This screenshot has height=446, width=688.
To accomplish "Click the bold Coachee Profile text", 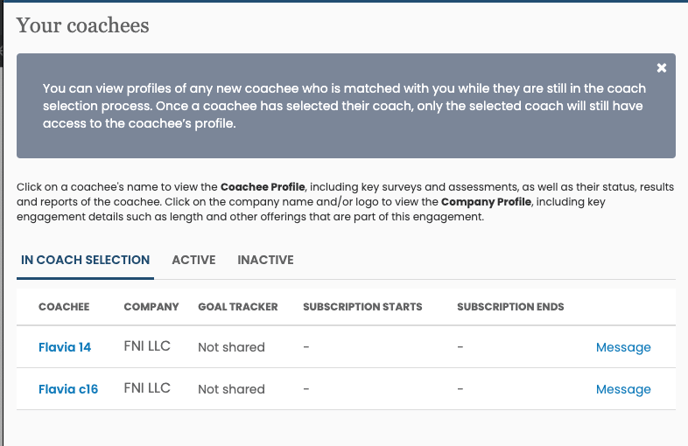I will point(262,187).
